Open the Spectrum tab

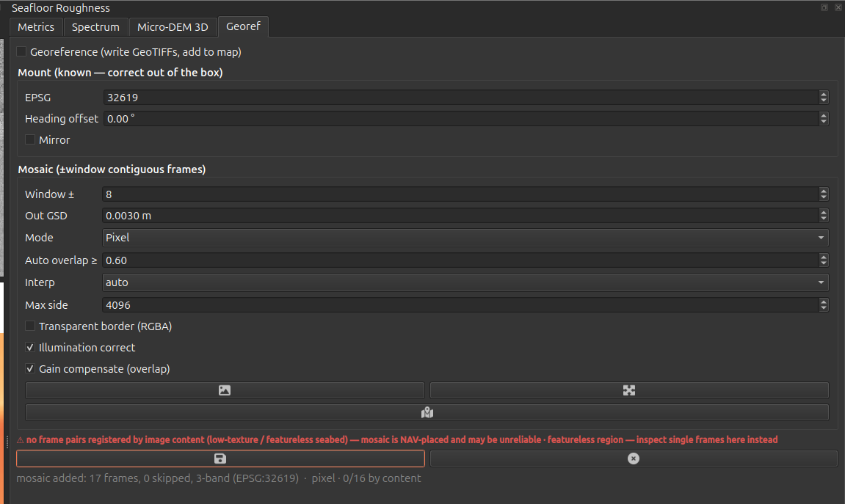[x=95, y=27]
